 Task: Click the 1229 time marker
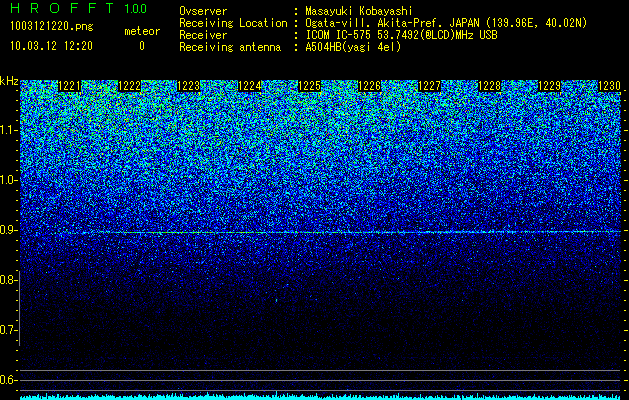point(549,86)
